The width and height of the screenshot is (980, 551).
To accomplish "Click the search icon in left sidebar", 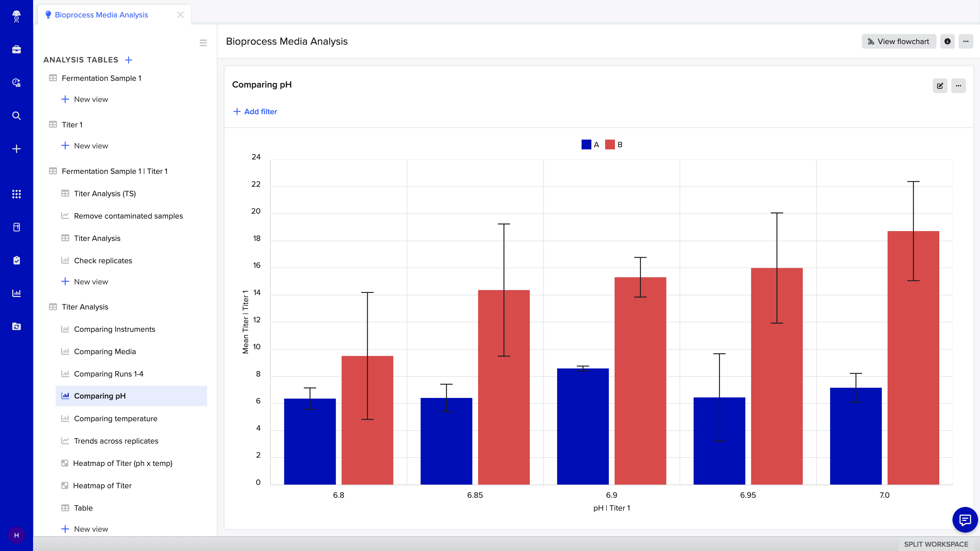I will point(16,116).
